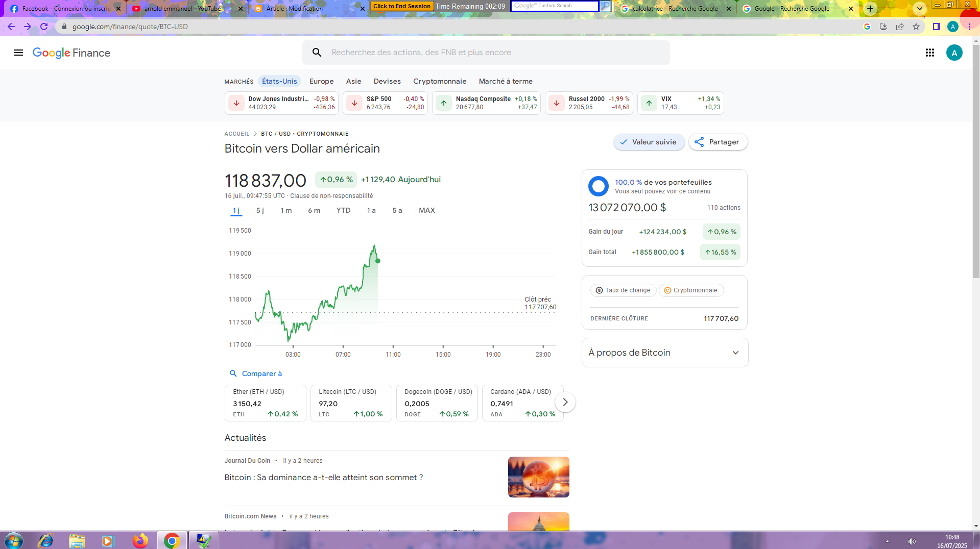Click the Custom Search magnifier button
The height and width of the screenshot is (549, 980).
(605, 6)
